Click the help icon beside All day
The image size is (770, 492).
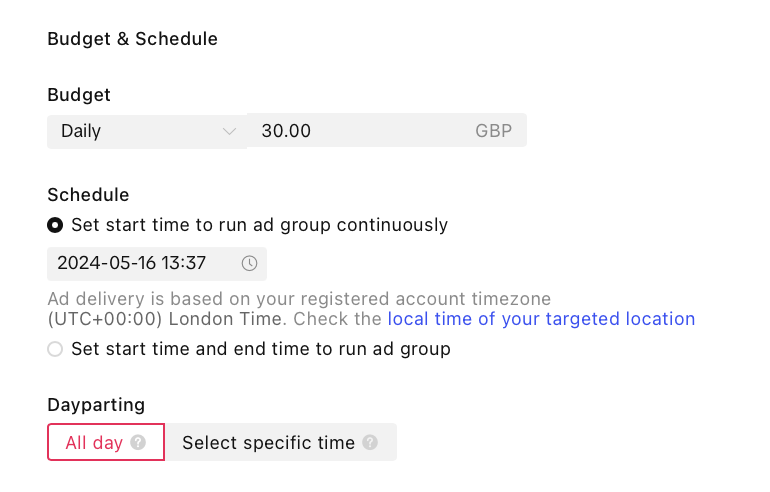coord(138,442)
